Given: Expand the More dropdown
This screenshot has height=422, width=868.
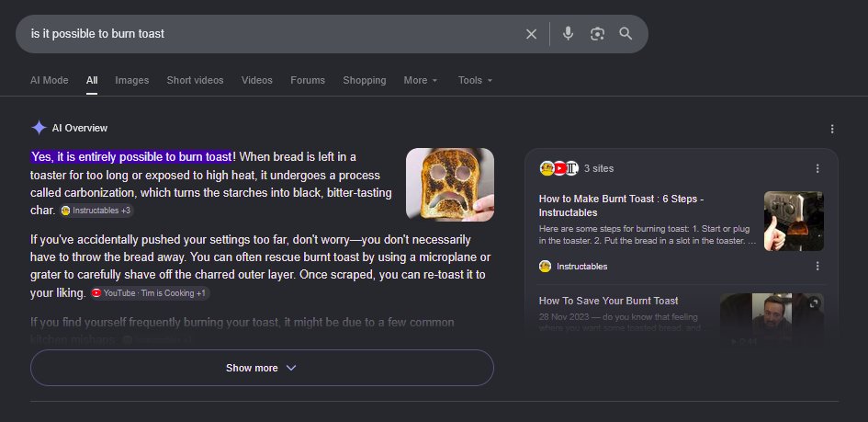Looking at the screenshot, I should 421,80.
